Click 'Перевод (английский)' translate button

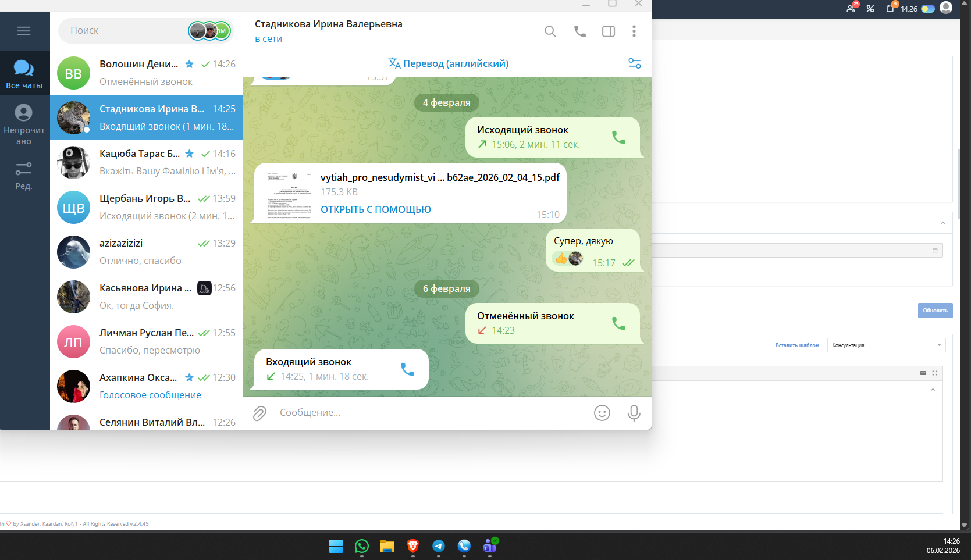[x=449, y=63]
